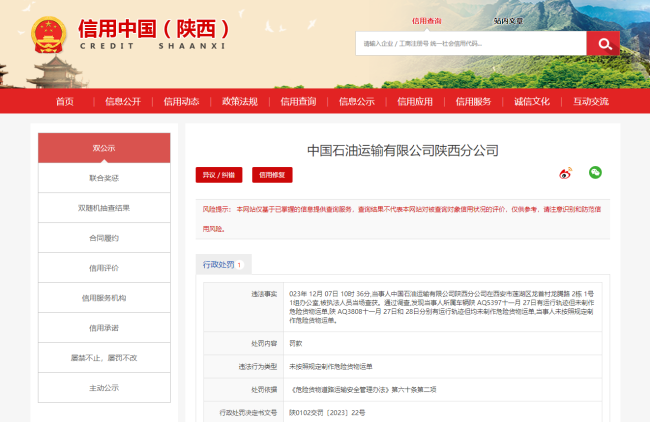Open 信用动态 in the navigation bar
This screenshot has height=422, width=650.
181,102
